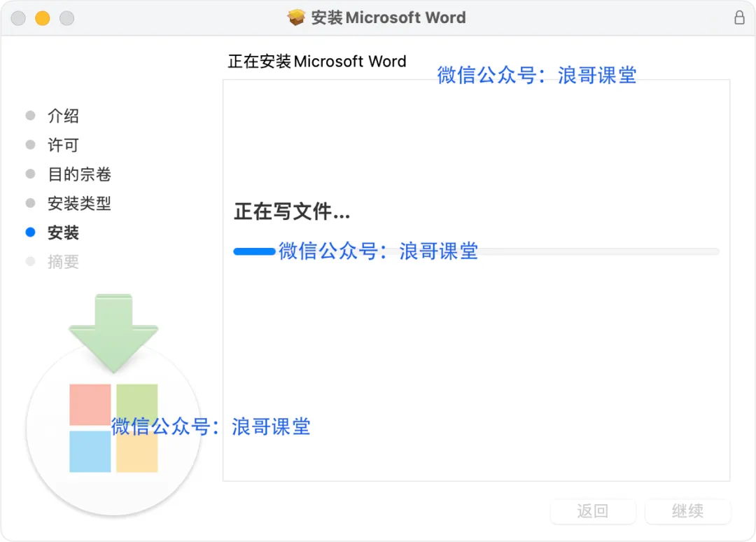Click the 返回 button
Viewport: 756px width, 542px height.
593,511
